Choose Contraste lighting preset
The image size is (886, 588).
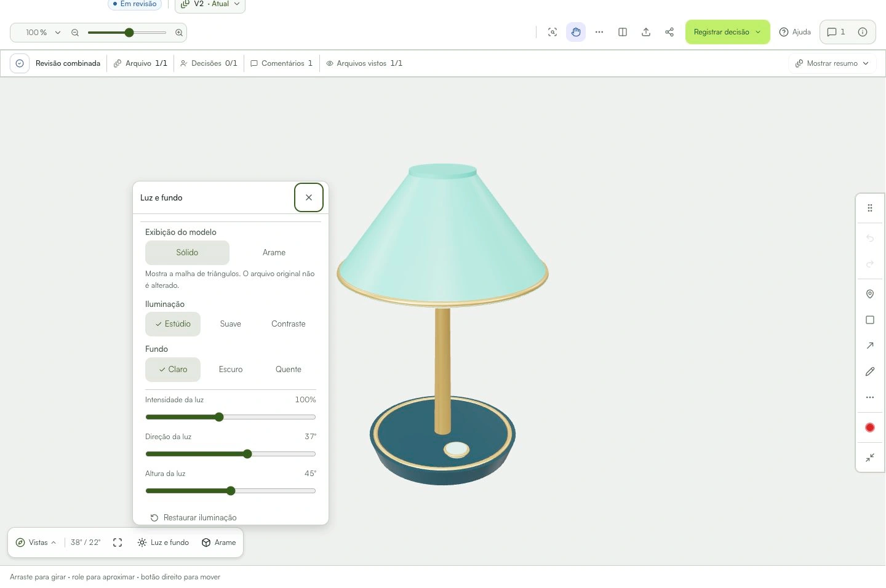point(289,324)
